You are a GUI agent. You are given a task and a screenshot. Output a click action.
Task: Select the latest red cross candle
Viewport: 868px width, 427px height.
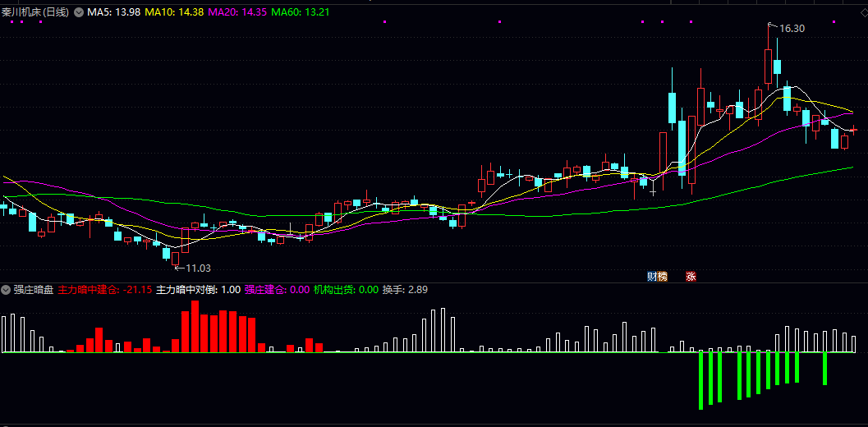pos(854,129)
